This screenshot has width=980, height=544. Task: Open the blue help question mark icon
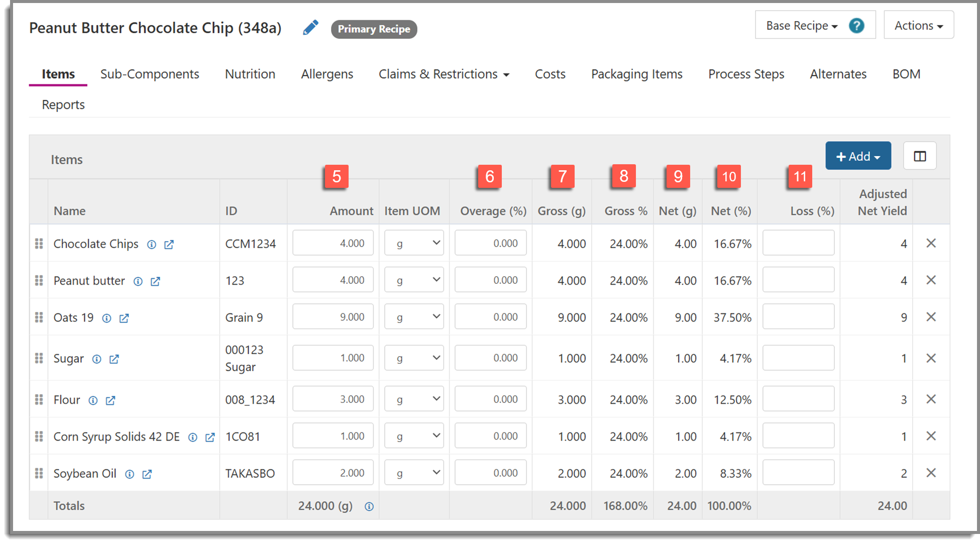(856, 26)
